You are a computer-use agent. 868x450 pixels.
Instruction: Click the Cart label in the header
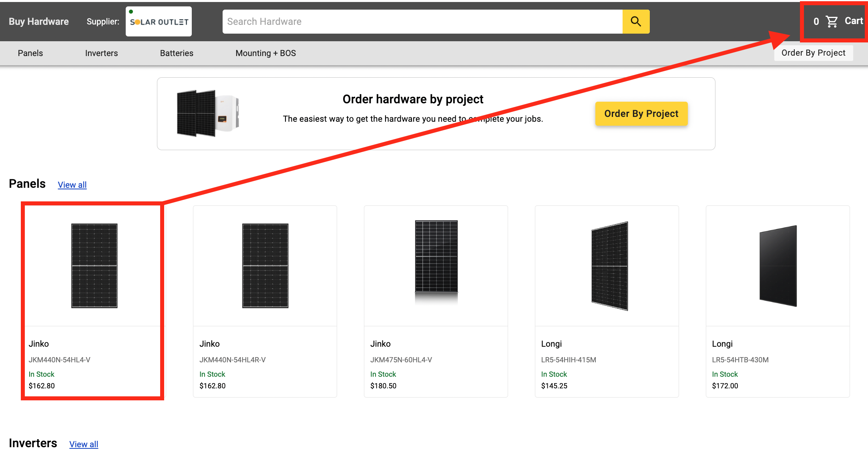pos(854,21)
